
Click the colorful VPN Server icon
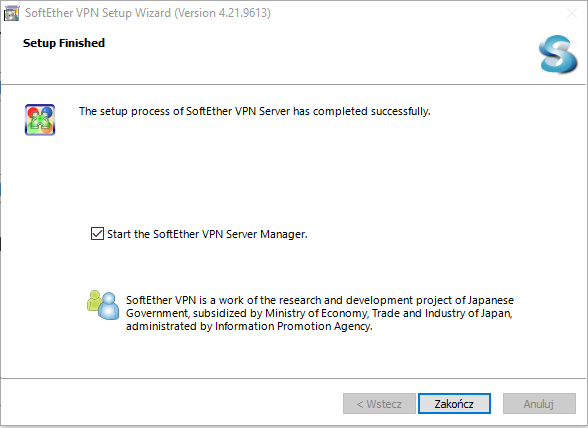[40, 120]
